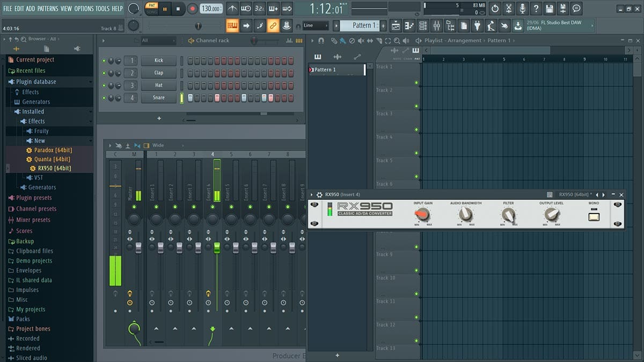Viewport: 644px width, 362px height.
Task: Enable the 3-2-1 countdown before recording
Action: [x=259, y=9]
